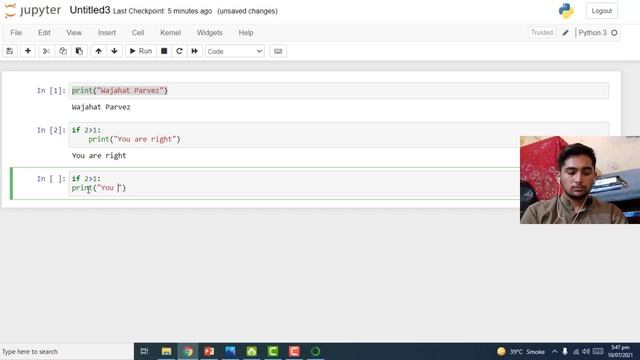Open network settings tray icon
The height and width of the screenshot is (360, 640).
click(576, 351)
